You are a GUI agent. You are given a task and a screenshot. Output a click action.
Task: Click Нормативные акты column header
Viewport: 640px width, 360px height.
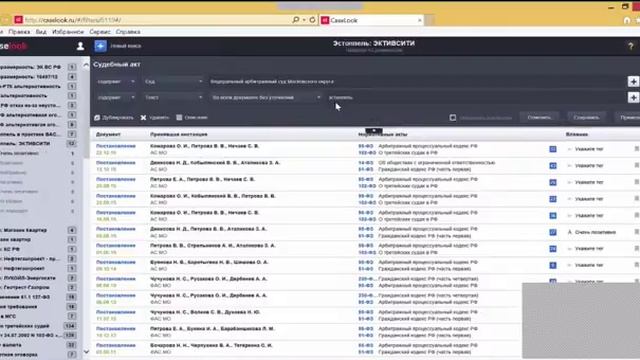(x=383, y=134)
